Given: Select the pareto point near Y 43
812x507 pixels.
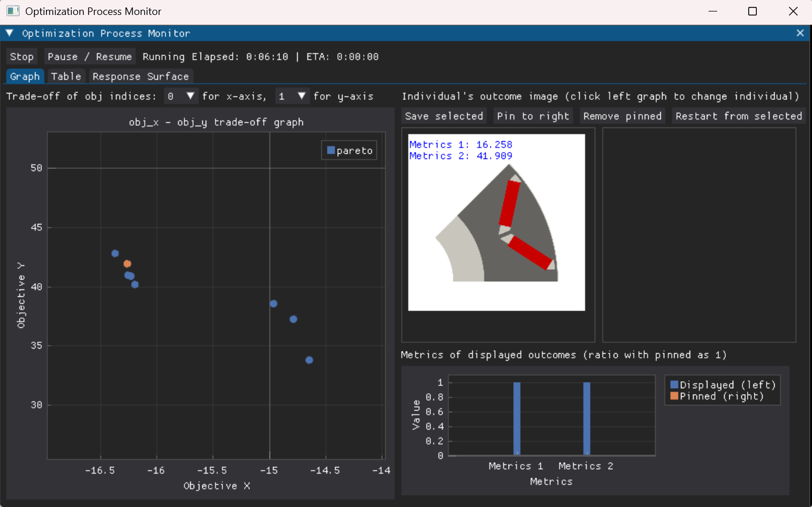Looking at the screenshot, I should [115, 253].
